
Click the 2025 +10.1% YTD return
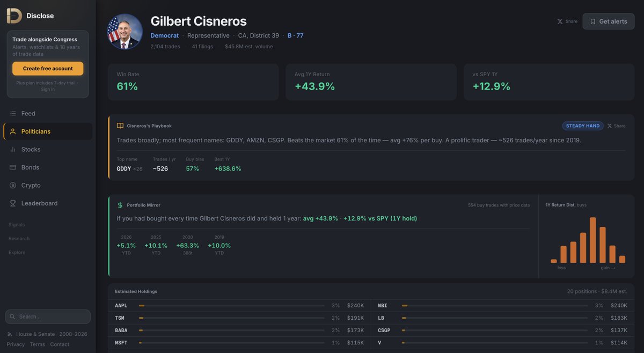tap(156, 245)
